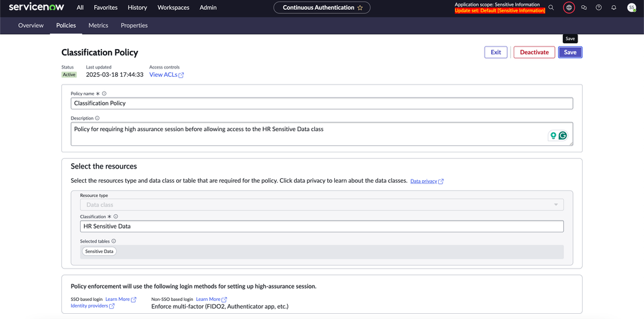Viewport: 644px width, 319px height.
Task: Show notifications via the bell icon
Action: point(614,8)
